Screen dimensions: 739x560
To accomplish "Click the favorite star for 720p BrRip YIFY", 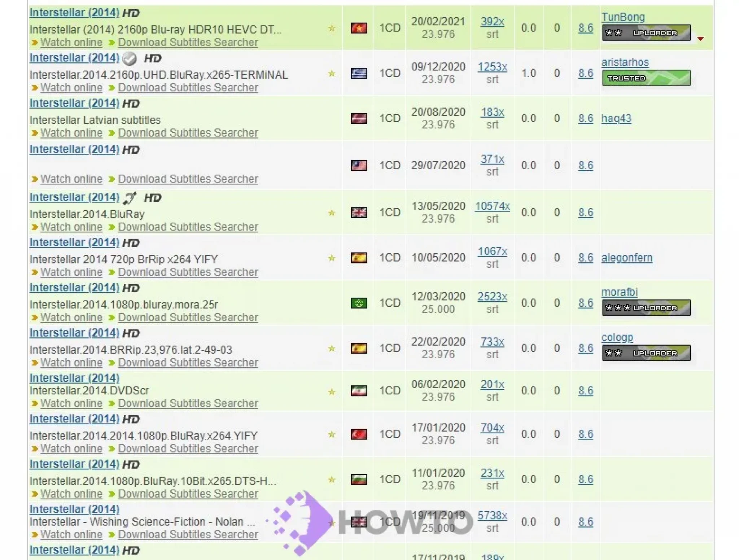I will click(x=332, y=258).
